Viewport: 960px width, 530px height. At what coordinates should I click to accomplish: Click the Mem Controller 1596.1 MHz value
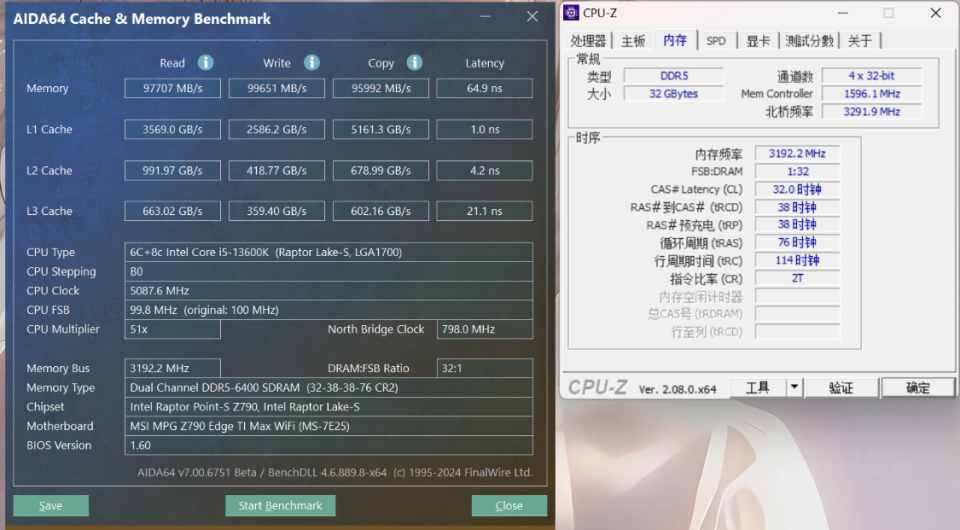coord(871,94)
